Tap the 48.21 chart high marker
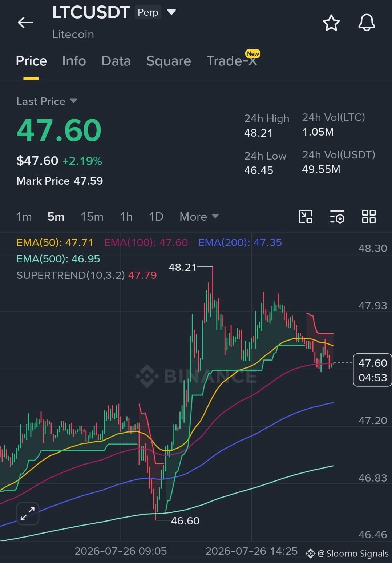This screenshot has width=392, height=563. 182,267
